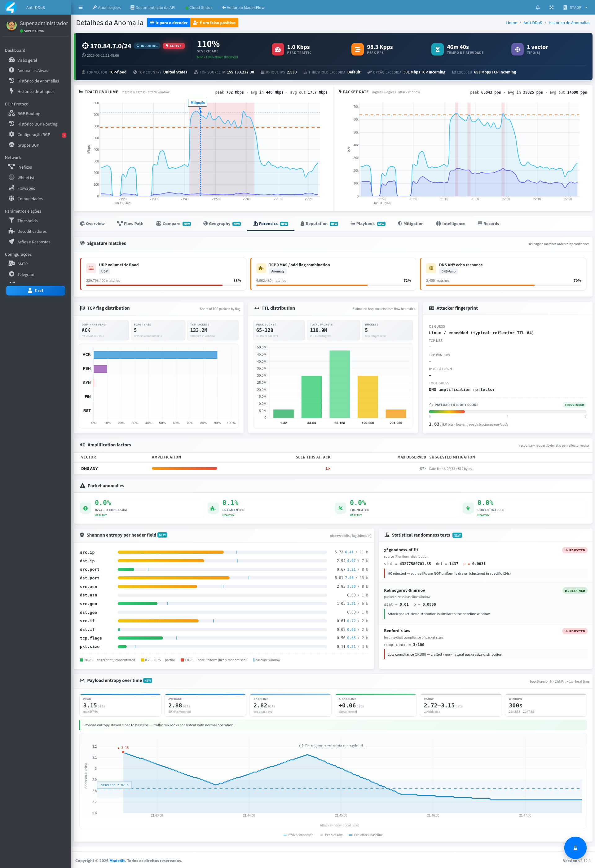Click Comunidades globe icon
The width and height of the screenshot is (595, 868).
[11, 198]
